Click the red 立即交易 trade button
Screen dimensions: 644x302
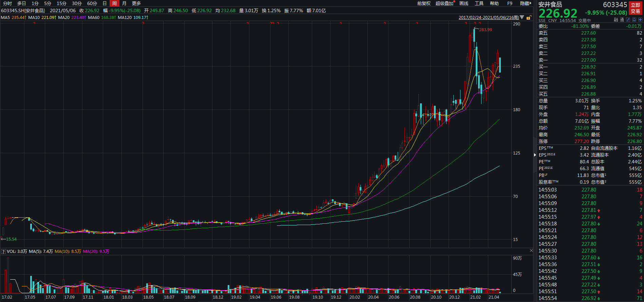tap(635, 8)
